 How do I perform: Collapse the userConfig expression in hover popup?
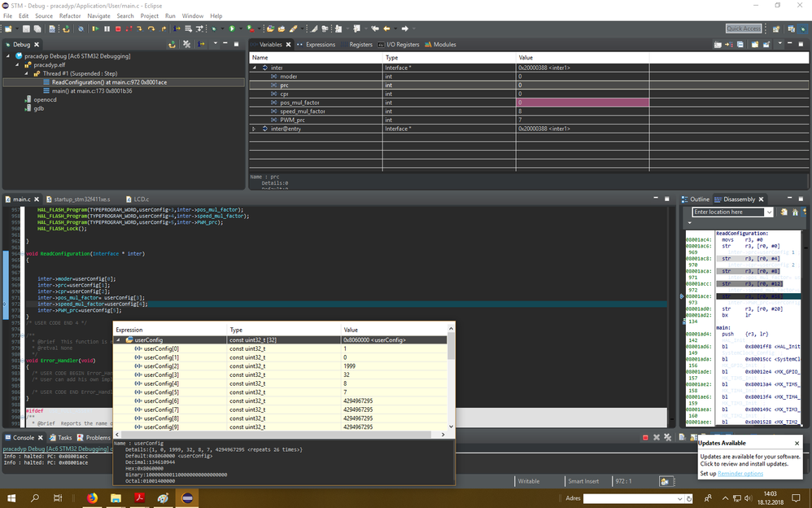[x=118, y=339]
